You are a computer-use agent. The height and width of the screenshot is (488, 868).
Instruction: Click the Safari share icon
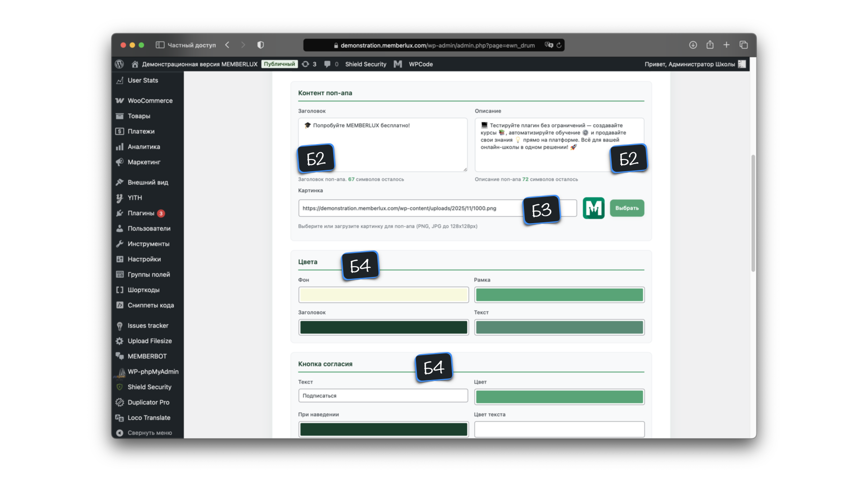710,45
